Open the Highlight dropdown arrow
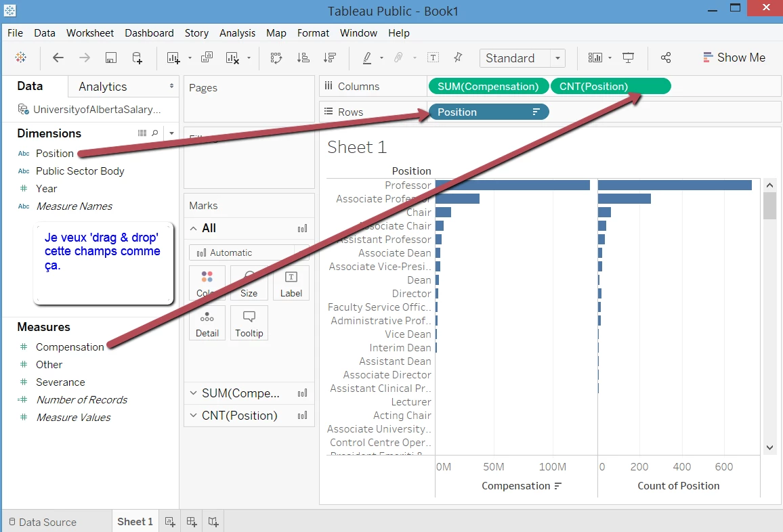 click(x=381, y=58)
